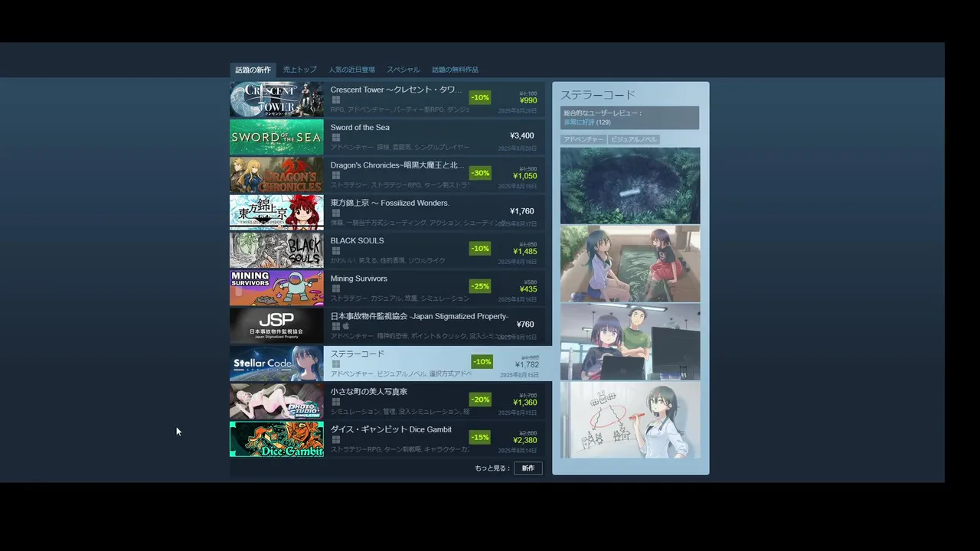Open Mining Survivors capsule image
This screenshot has width=980, height=551.
(276, 288)
